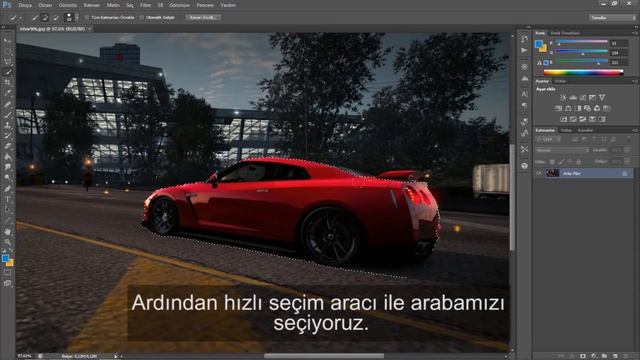Select the Hand tool

pyautogui.click(x=7, y=232)
